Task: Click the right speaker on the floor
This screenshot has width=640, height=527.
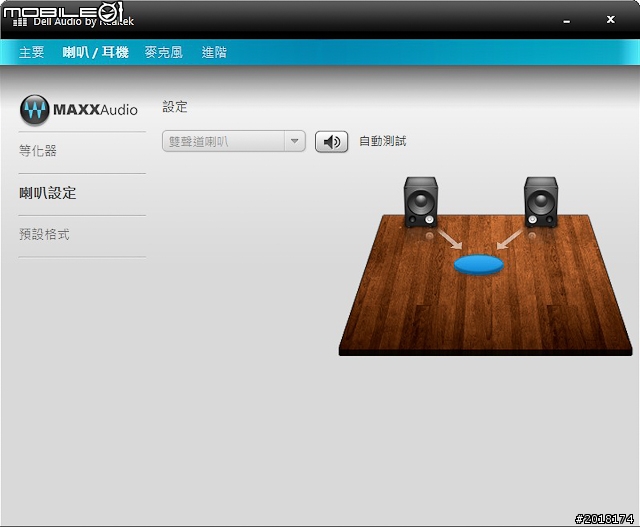Action: [541, 202]
